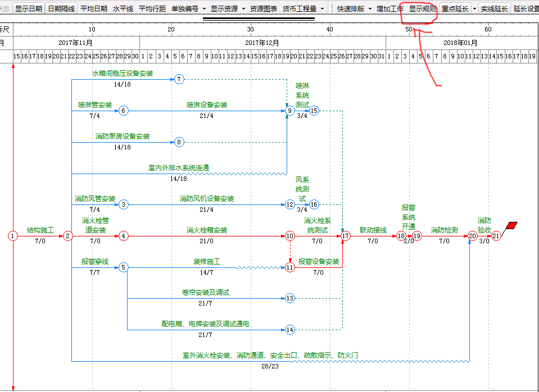
Task: Click the 联动接线 task label
Action: [373, 230]
